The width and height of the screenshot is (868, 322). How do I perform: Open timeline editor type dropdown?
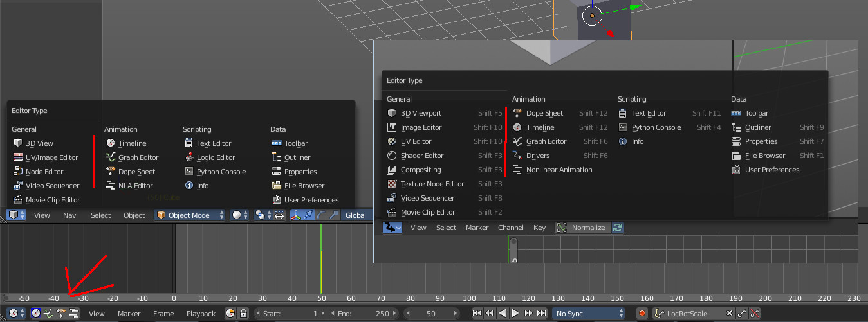click(16, 313)
